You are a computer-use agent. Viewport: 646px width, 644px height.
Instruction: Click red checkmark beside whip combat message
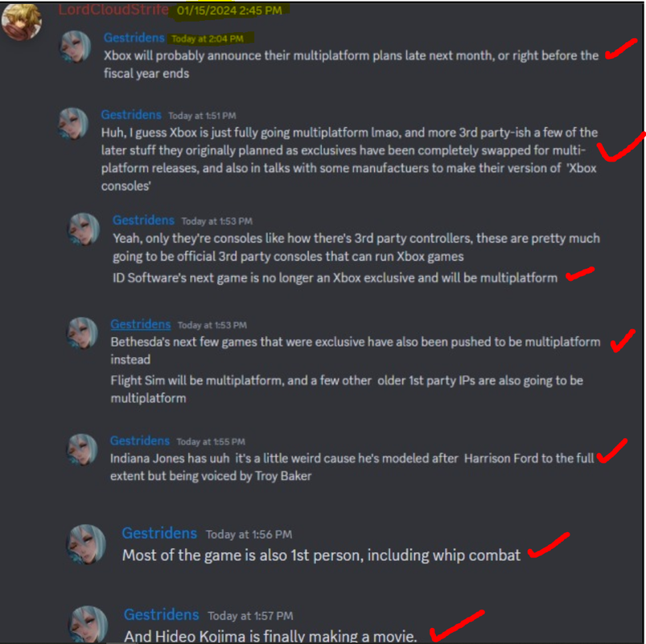549,545
